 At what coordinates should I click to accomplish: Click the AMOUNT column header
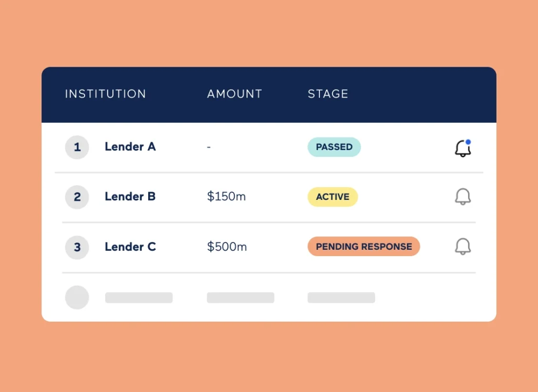coord(234,94)
